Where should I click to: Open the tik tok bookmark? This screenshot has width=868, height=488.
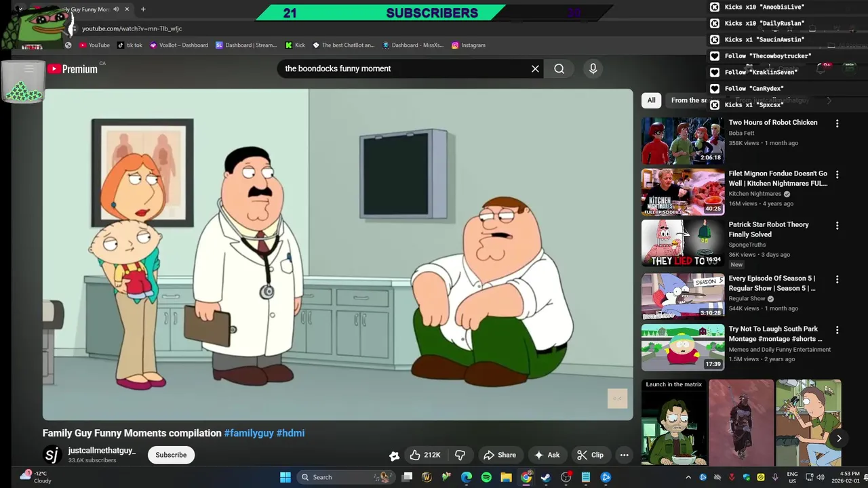pos(130,45)
